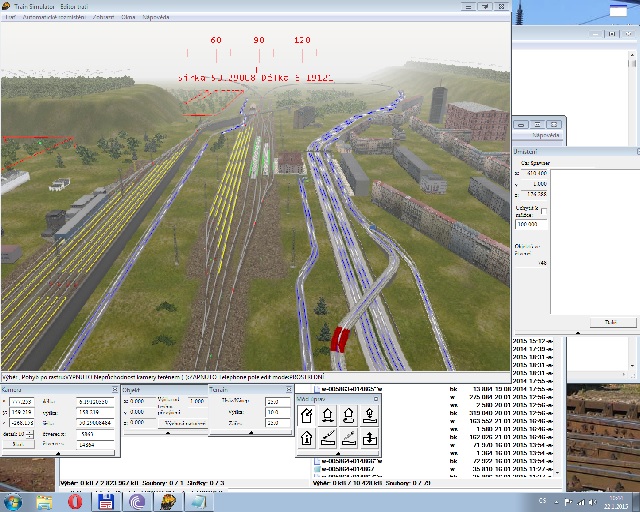
Task: Open Nápověda menu in the small background window
Action: (x=546, y=135)
